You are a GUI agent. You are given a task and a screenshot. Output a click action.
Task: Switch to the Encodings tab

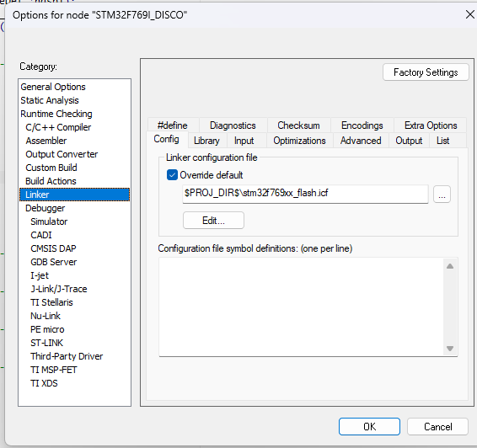pos(362,125)
